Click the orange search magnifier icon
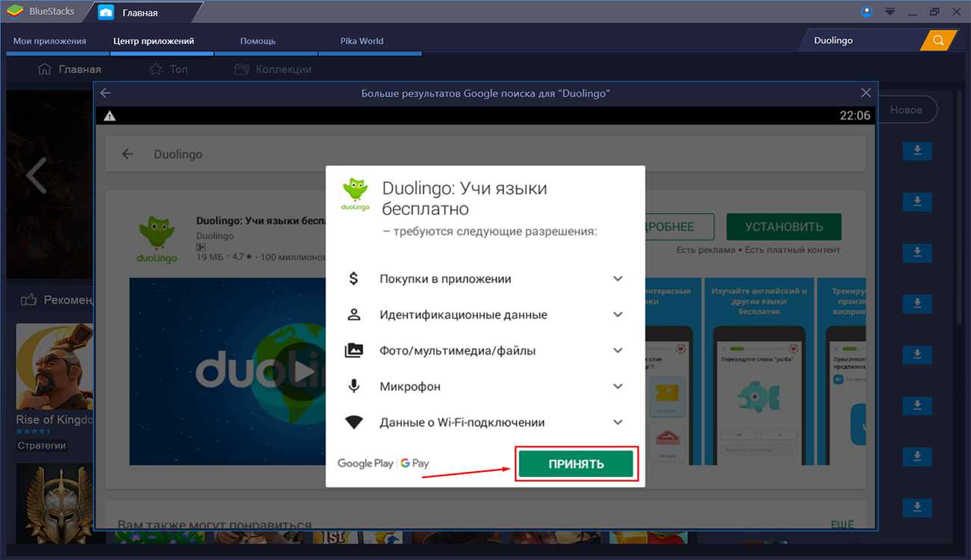This screenshot has height=560, width=971. click(938, 40)
